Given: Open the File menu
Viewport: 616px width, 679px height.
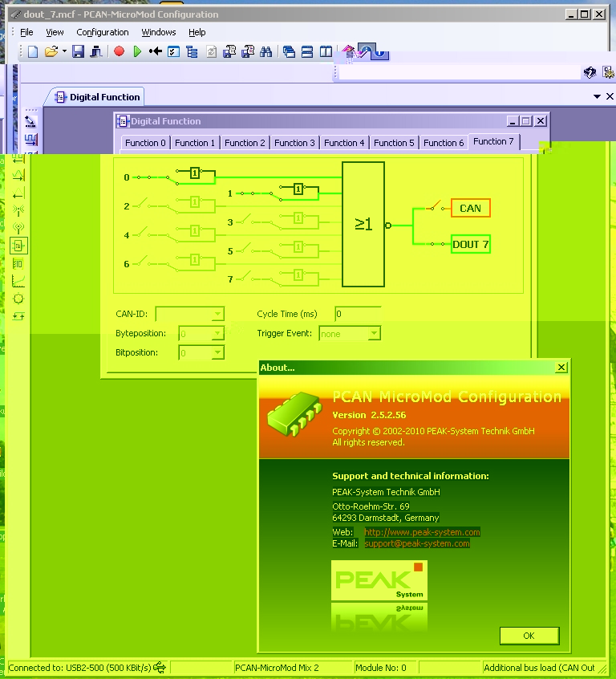Looking at the screenshot, I should pos(26,32).
